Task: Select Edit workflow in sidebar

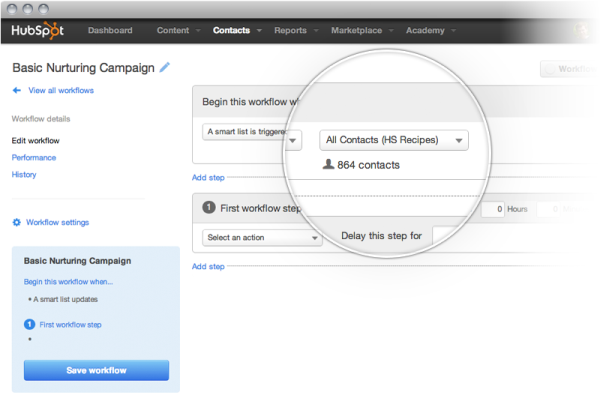Action: pos(36,140)
